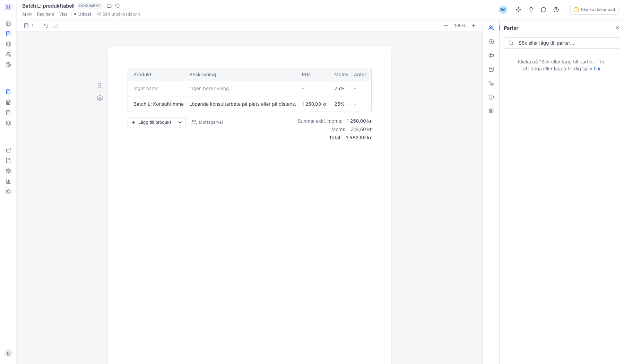Focus the Sök eller lägg till parter field
The image size is (624, 364).
click(x=562, y=43)
